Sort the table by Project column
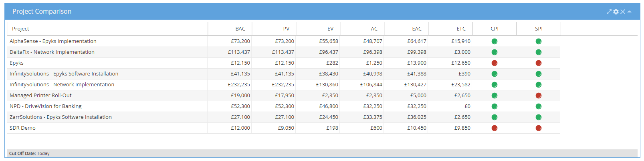 (21, 29)
